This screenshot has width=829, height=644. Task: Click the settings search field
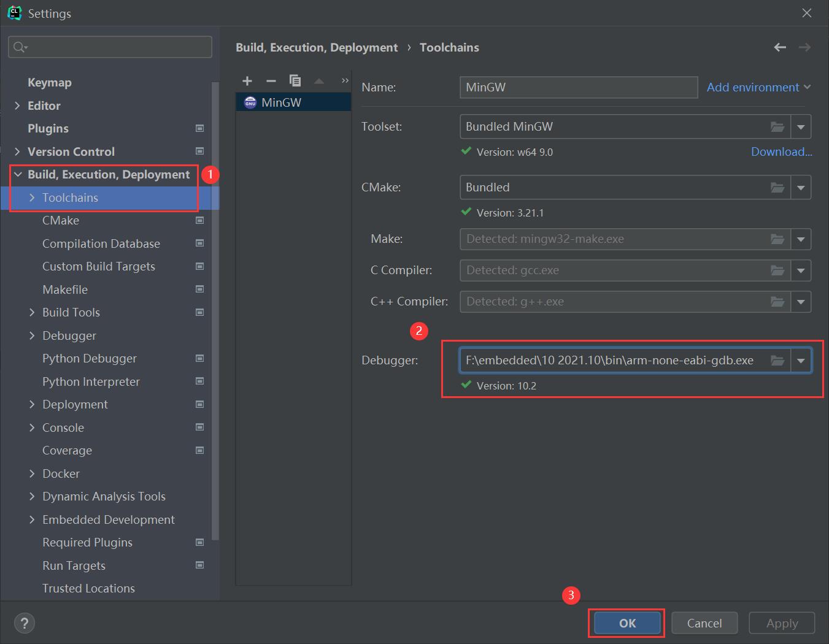point(110,47)
